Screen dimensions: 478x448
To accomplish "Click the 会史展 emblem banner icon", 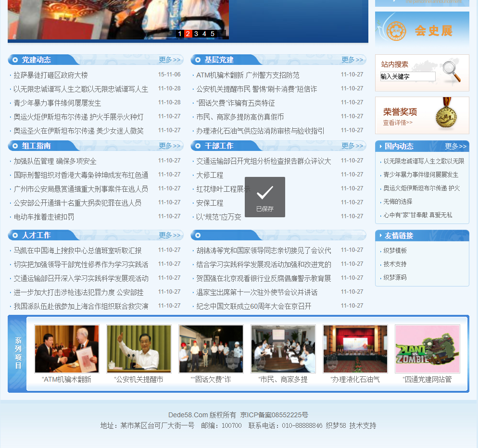I will point(396,31).
